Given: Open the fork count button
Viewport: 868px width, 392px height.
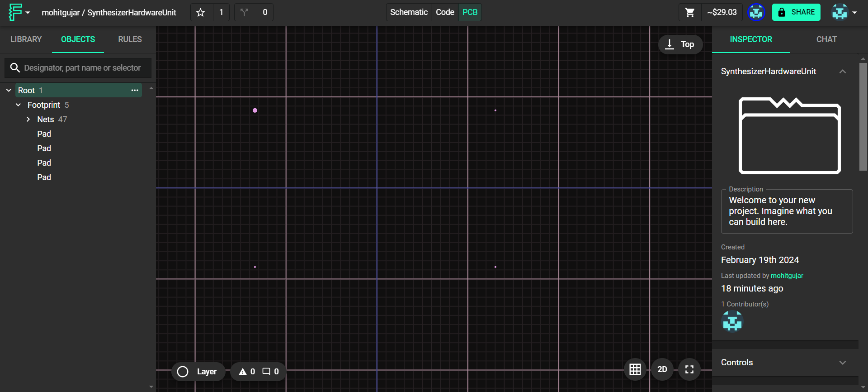Looking at the screenshot, I should click(x=265, y=12).
